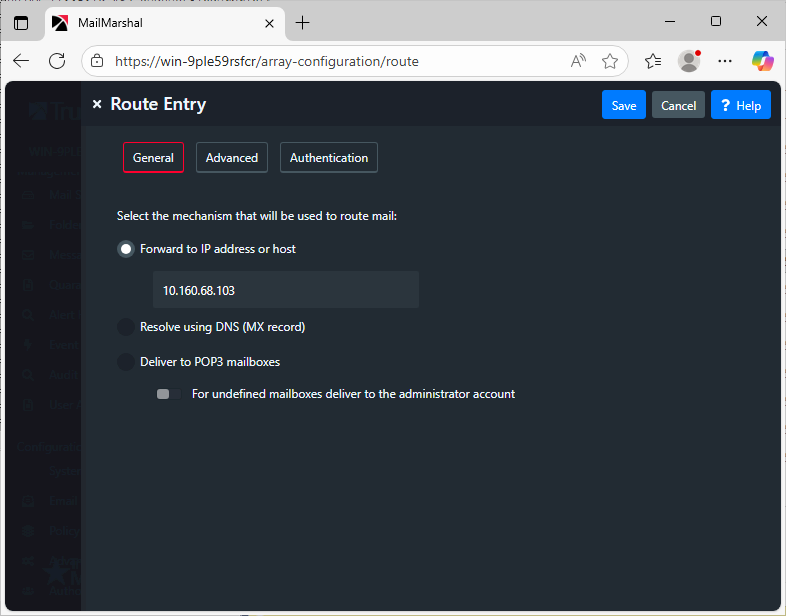Open the Copilot sidebar
Viewport: 786px width, 616px height.
763,61
